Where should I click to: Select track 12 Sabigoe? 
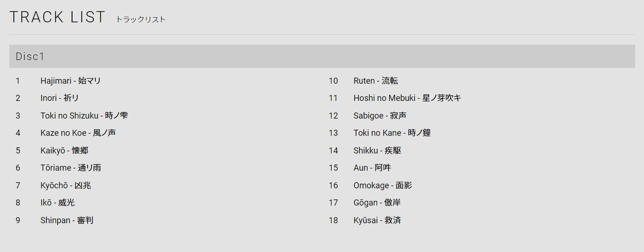point(380,116)
